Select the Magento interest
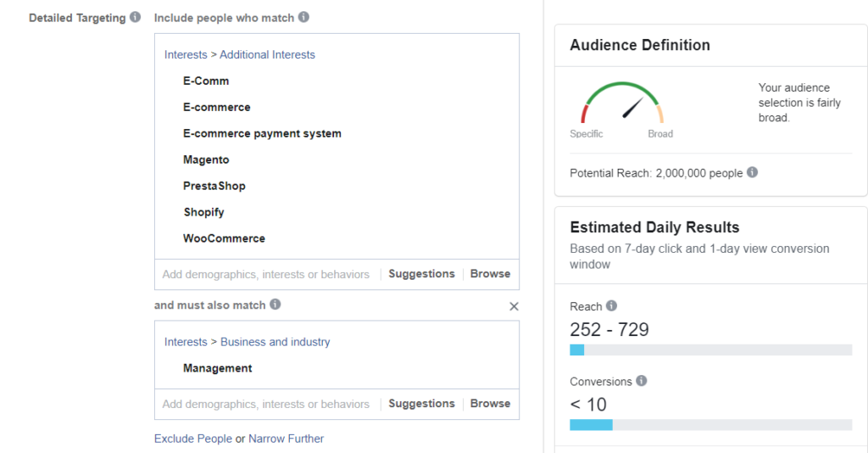This screenshot has height=453, width=868. point(206,159)
